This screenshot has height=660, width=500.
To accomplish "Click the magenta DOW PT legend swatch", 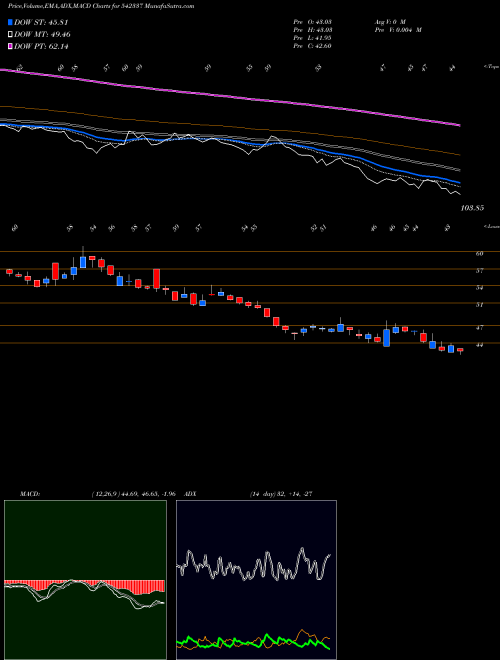I will 11,46.
